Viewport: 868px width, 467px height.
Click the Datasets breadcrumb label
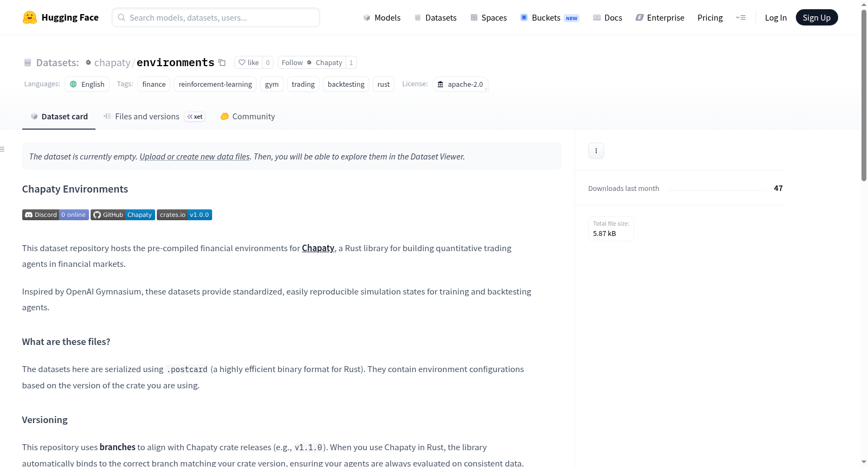tap(58, 62)
